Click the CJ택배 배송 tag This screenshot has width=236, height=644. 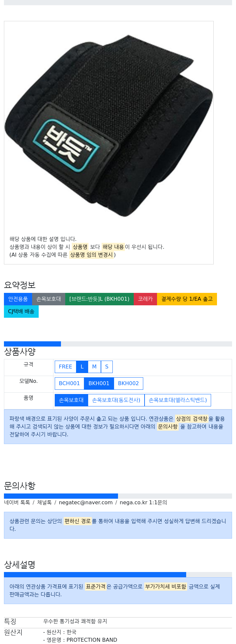[21, 312]
